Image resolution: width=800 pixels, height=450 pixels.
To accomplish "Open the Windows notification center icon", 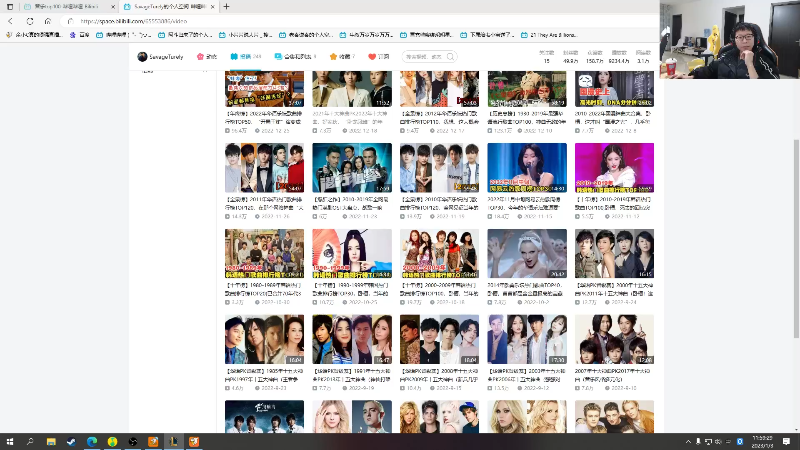I will pyautogui.click(x=786, y=441).
